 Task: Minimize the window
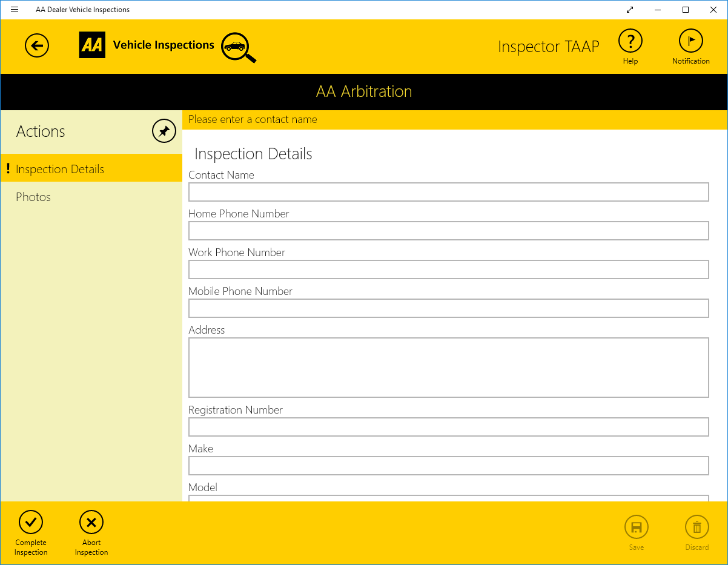tap(658, 10)
